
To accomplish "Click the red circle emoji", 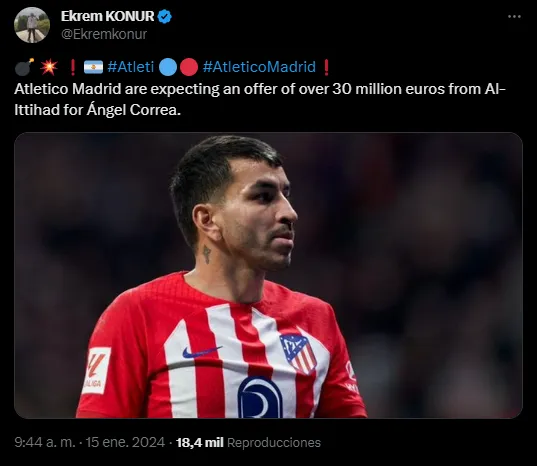I will pos(189,67).
